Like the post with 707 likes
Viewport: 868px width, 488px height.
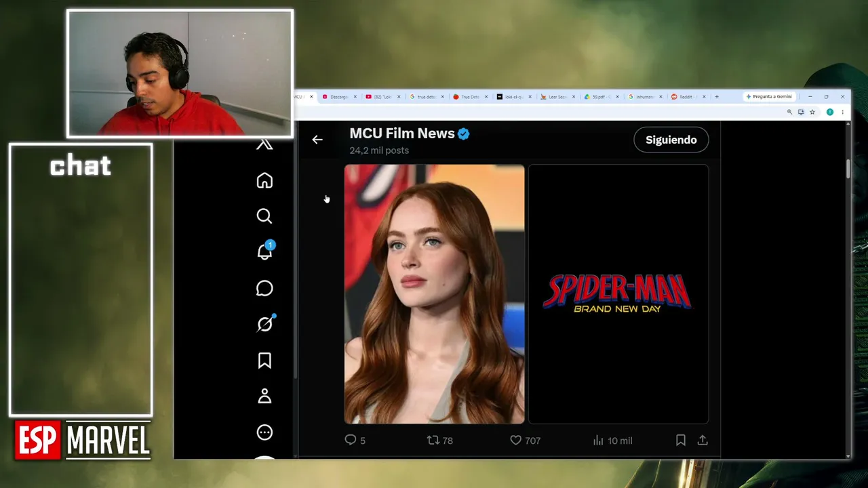point(526,441)
